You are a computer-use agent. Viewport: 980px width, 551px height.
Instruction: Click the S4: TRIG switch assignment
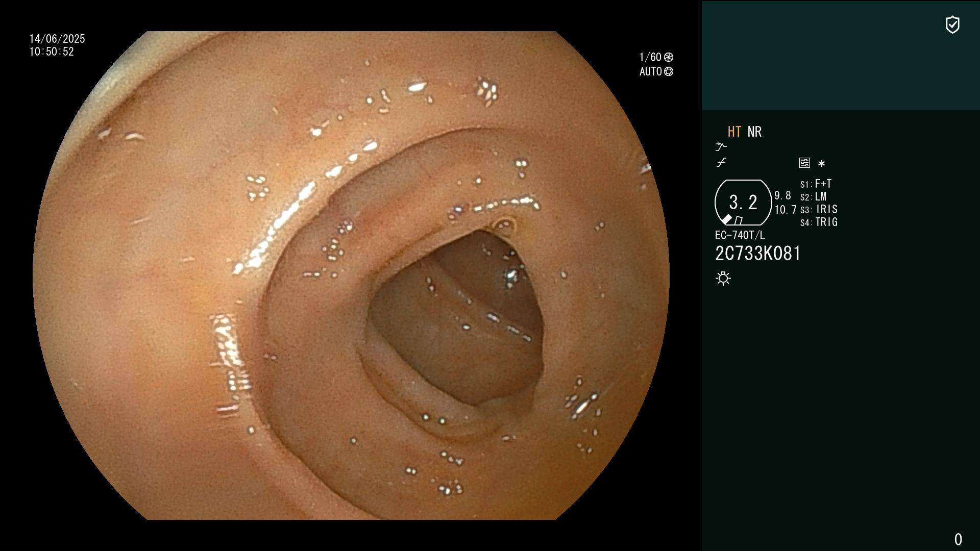click(819, 222)
